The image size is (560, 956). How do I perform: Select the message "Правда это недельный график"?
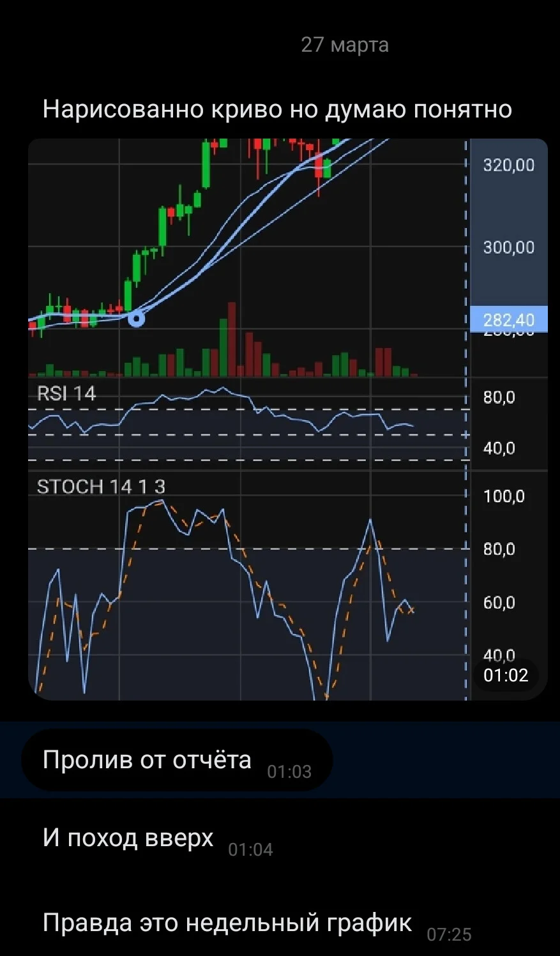[x=227, y=923]
